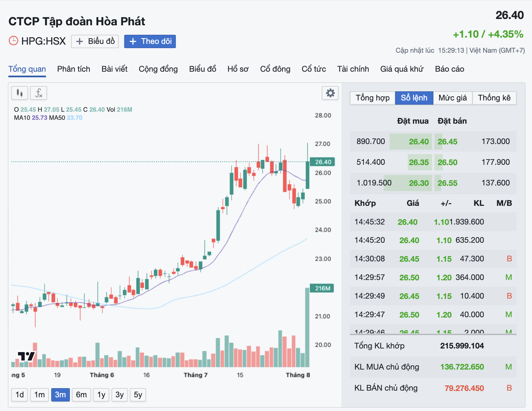Click ask volume 177.900
Viewport: 532px width, 411px height.
(x=496, y=162)
